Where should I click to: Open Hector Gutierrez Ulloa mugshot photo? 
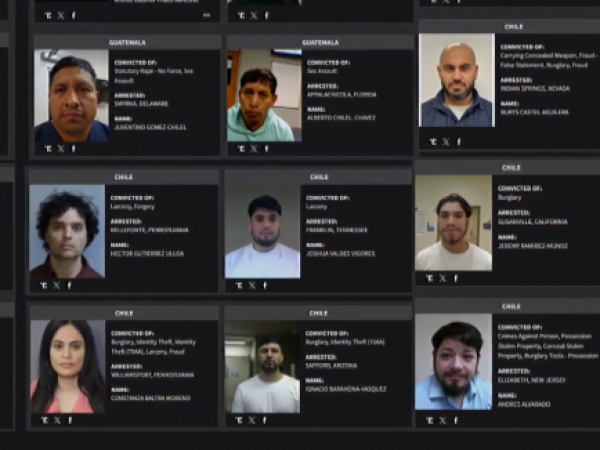point(67,231)
